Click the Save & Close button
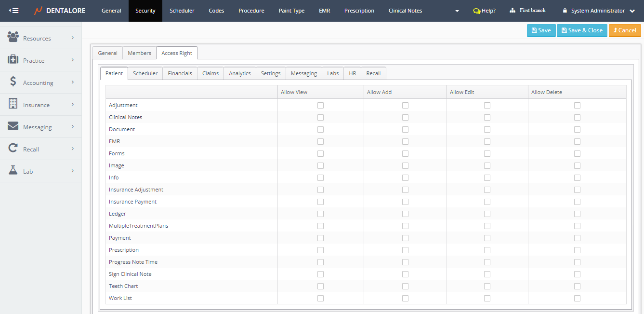The image size is (644, 314). tap(581, 30)
